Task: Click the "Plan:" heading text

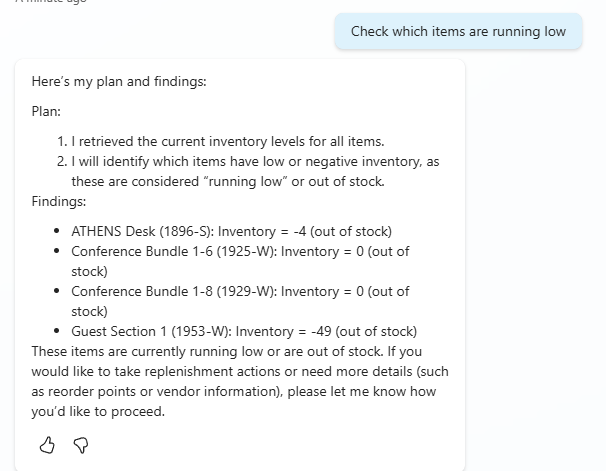Action: point(46,111)
